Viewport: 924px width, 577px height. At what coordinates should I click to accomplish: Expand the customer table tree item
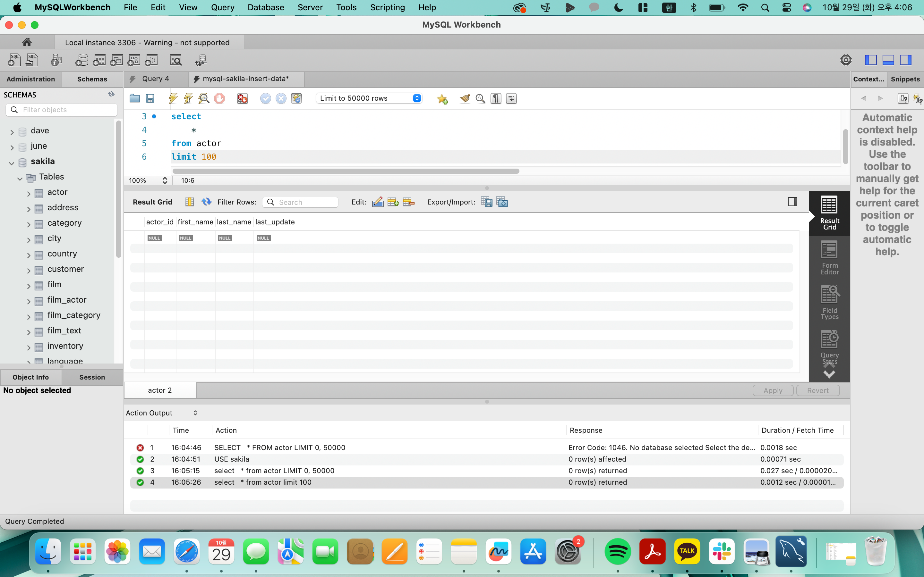point(29,269)
